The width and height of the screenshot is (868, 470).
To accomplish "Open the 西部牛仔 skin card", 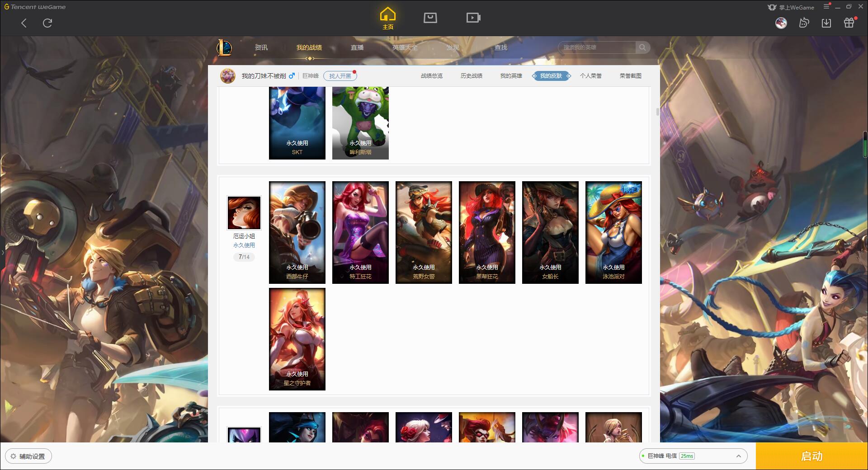I will pyautogui.click(x=297, y=232).
